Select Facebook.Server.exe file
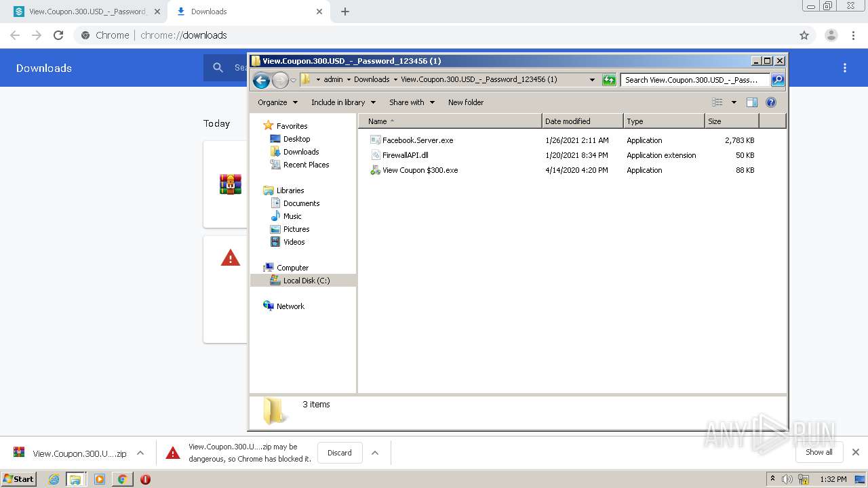The image size is (868, 488). (418, 140)
